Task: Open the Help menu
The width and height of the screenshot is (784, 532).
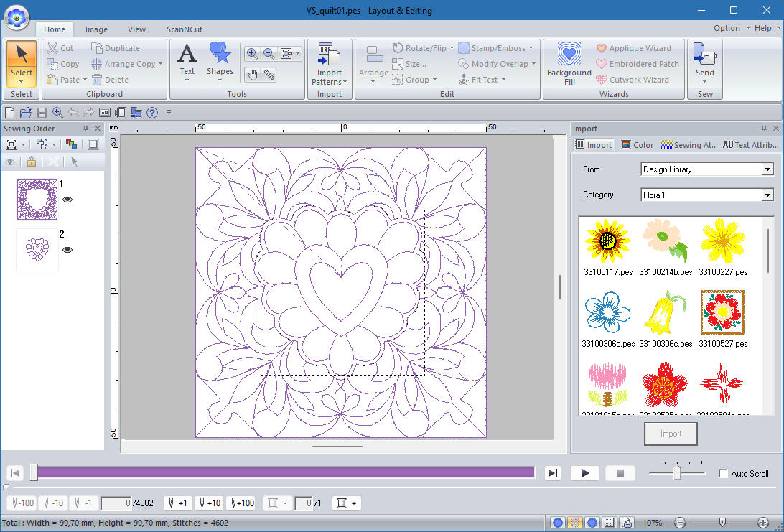Action: click(x=767, y=28)
